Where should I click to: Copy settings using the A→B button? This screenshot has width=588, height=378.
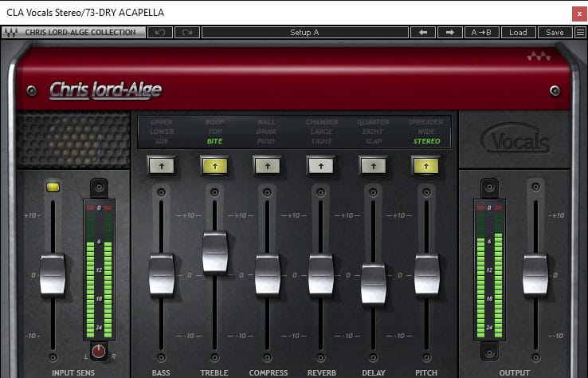click(484, 33)
